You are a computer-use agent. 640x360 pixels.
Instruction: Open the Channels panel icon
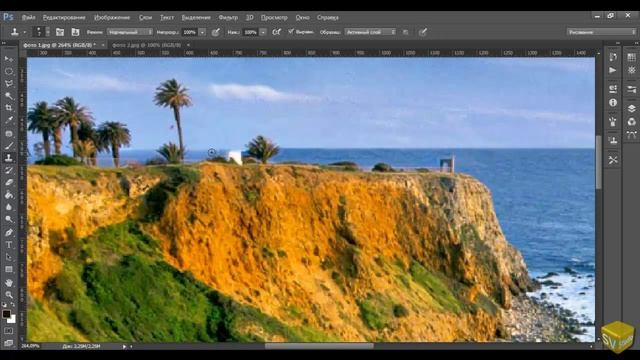pyautogui.click(x=631, y=122)
